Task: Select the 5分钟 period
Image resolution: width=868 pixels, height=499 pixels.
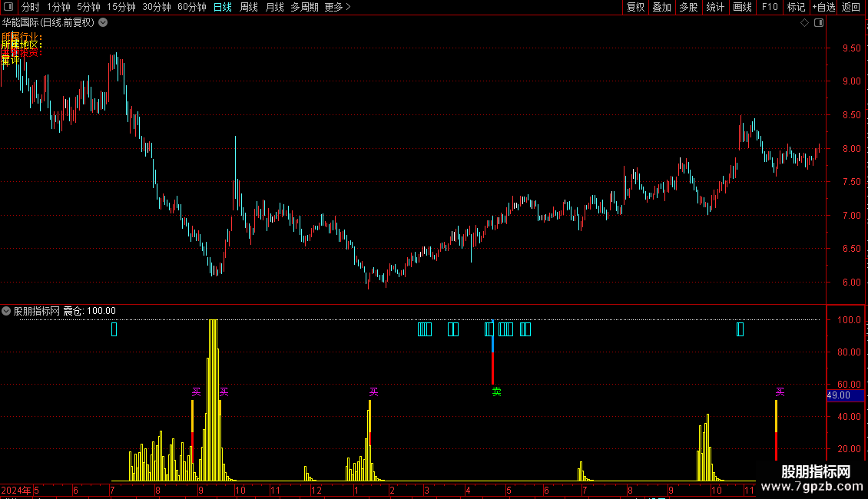Action: pos(88,7)
